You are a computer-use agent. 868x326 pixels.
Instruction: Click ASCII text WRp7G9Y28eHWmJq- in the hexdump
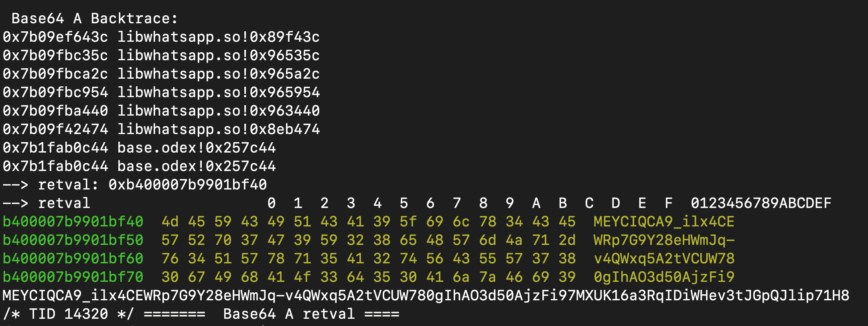[664, 240]
